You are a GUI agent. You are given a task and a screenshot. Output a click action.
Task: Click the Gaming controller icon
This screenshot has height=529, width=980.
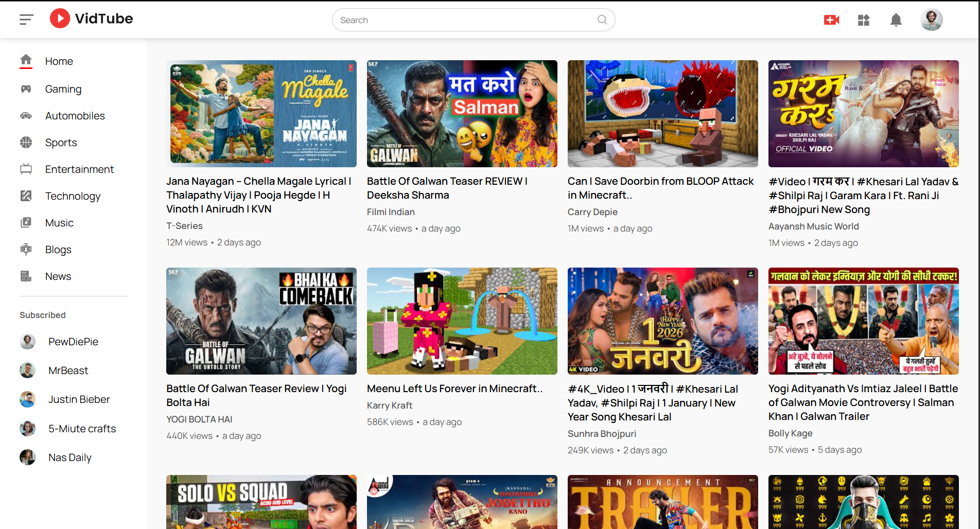pyautogui.click(x=26, y=89)
